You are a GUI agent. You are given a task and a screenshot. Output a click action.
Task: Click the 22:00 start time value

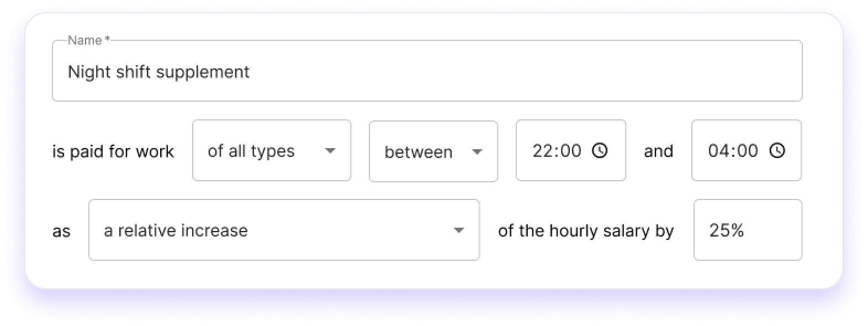point(557,151)
